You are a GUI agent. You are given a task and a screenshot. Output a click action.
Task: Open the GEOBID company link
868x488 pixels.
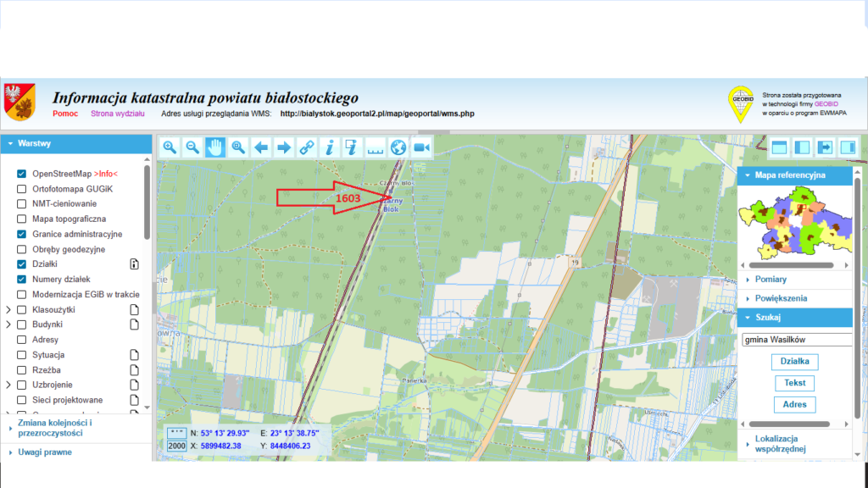[x=826, y=104]
